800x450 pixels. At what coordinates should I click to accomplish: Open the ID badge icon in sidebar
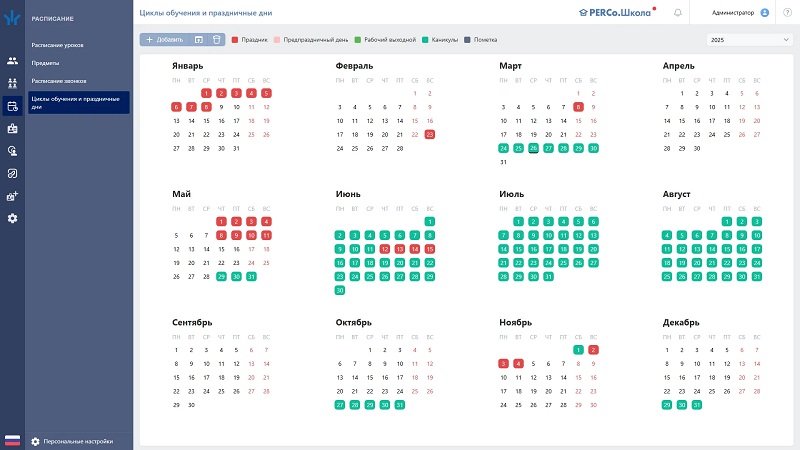coord(12,128)
